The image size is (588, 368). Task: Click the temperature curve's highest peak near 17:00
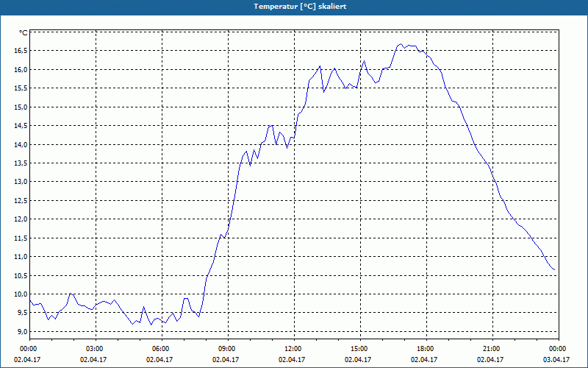(401, 44)
